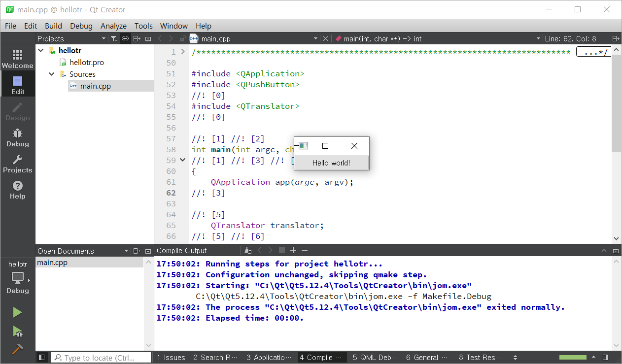Viewport: 622px width, 364px height.
Task: Open the Edit menu in the menu bar
Action: coord(31,26)
